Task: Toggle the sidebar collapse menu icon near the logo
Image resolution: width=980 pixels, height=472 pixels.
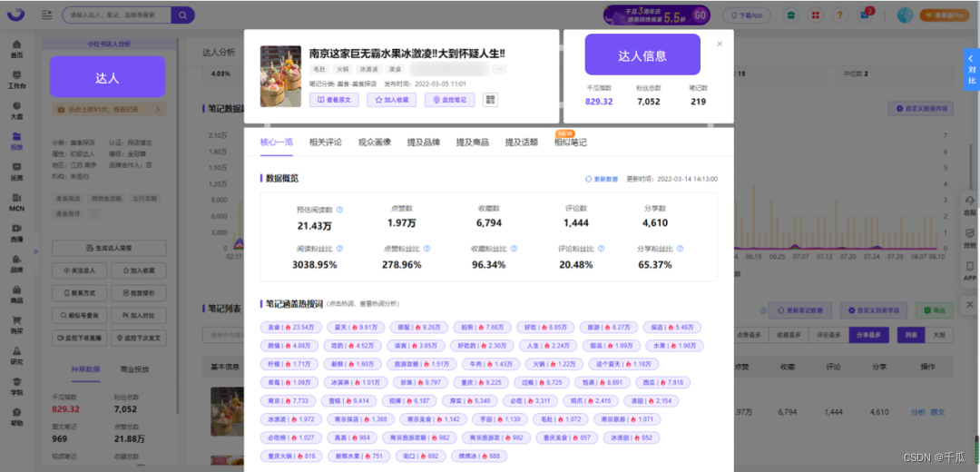Action: coord(47,15)
